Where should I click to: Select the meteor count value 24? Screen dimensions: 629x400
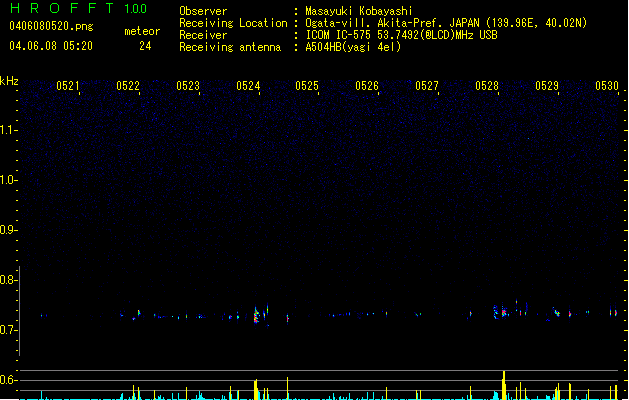point(145,46)
